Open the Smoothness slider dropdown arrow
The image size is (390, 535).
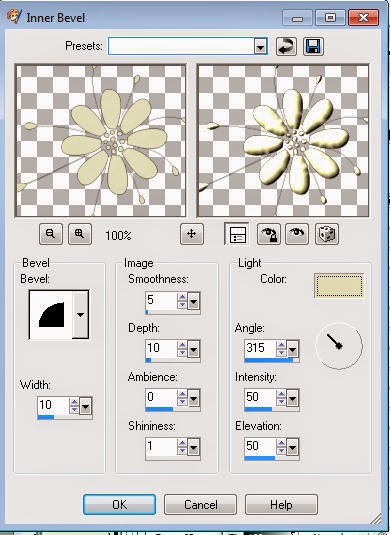[x=193, y=301]
